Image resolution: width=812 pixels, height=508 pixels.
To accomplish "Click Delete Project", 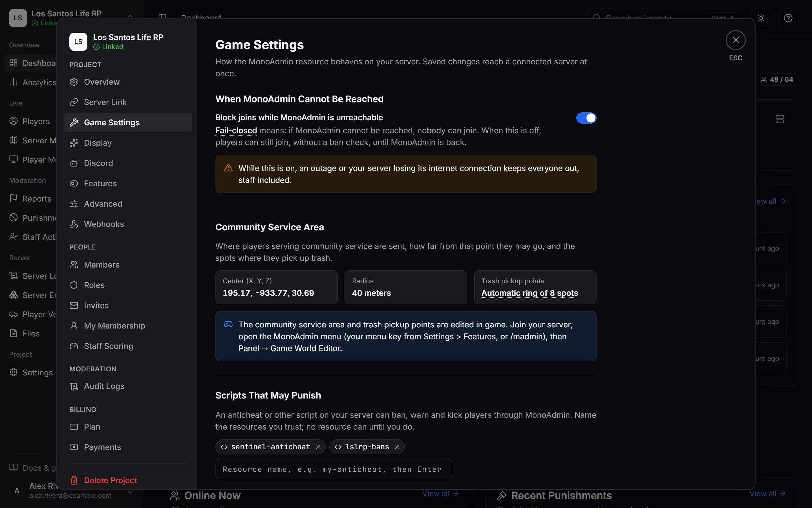I will pos(127,480).
